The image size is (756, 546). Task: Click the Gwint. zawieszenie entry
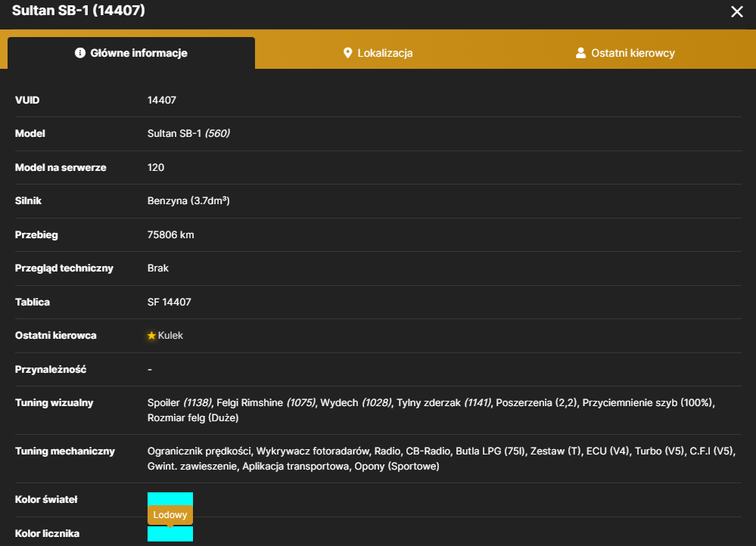click(x=192, y=467)
